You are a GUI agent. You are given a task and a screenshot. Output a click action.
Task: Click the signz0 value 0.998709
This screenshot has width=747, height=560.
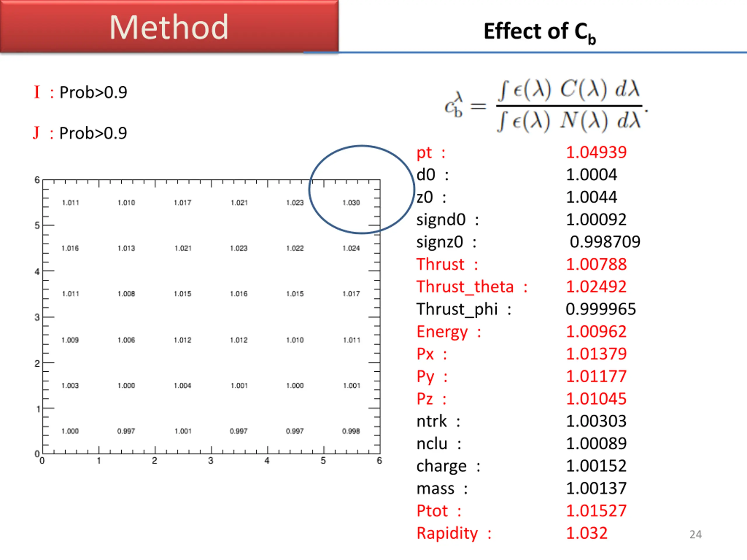[605, 242]
